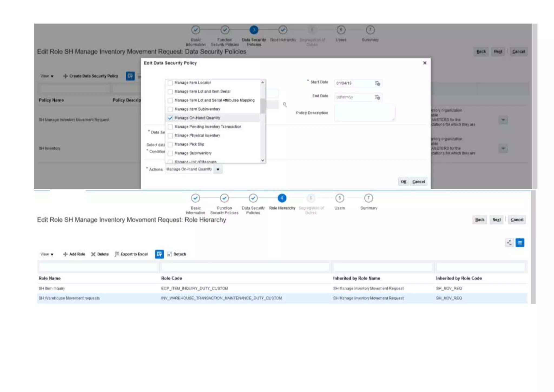Click the Export to Excel icon

[x=117, y=254]
